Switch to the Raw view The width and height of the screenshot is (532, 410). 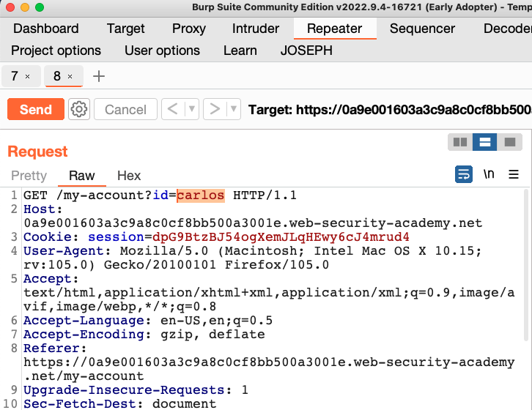(82, 176)
